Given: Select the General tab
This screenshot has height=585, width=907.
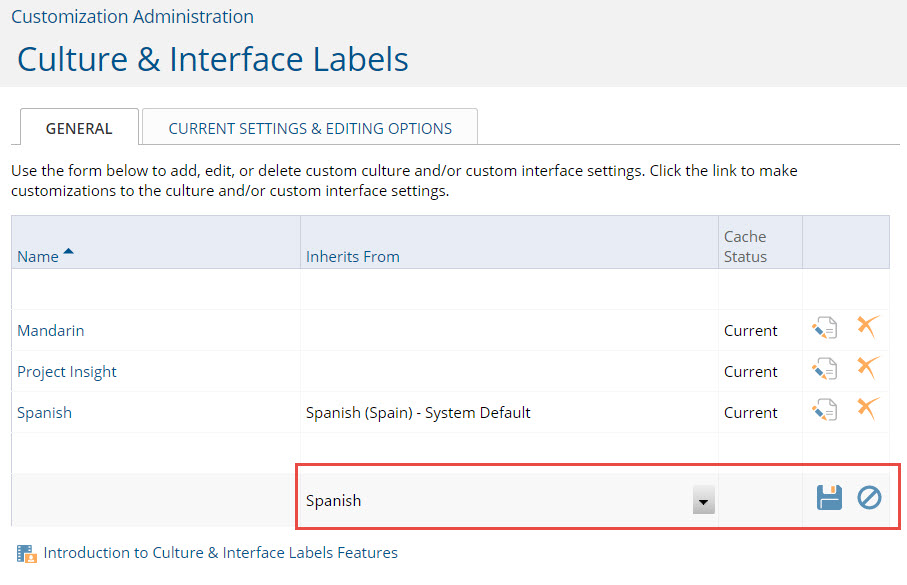Looking at the screenshot, I should click(x=79, y=128).
